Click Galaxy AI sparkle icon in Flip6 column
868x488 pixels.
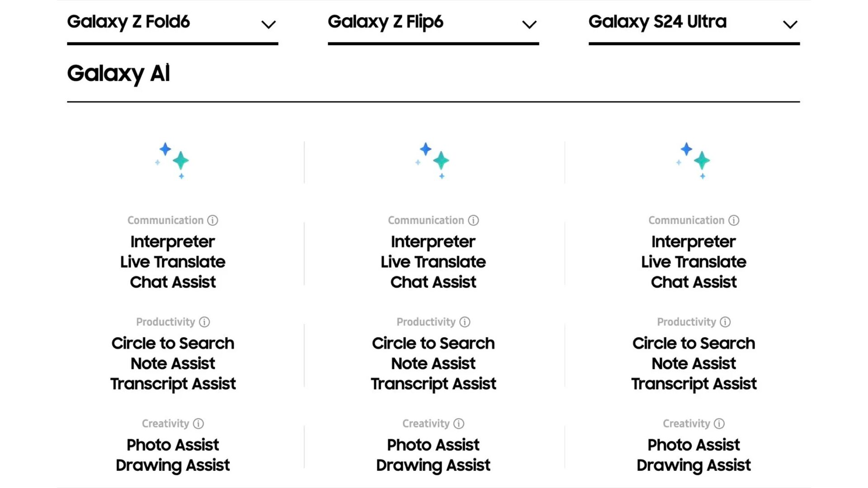pyautogui.click(x=433, y=161)
